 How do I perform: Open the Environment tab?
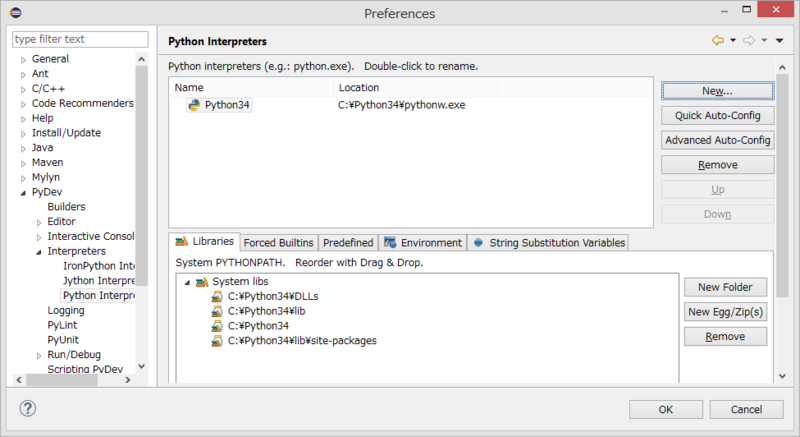pyautogui.click(x=423, y=243)
